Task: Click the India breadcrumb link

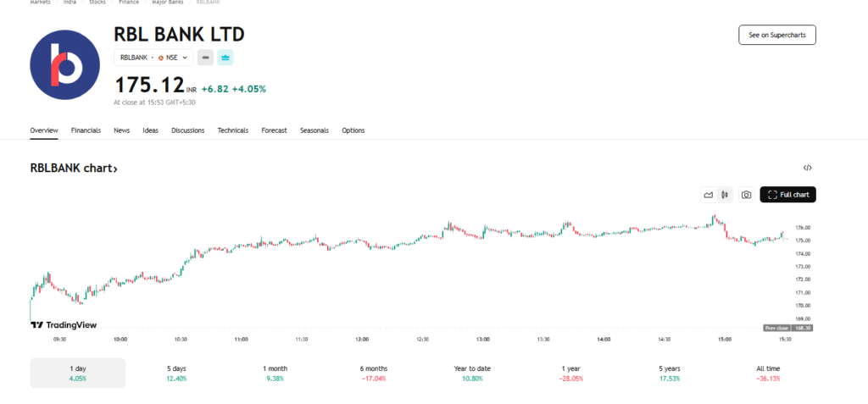Action: (x=70, y=3)
